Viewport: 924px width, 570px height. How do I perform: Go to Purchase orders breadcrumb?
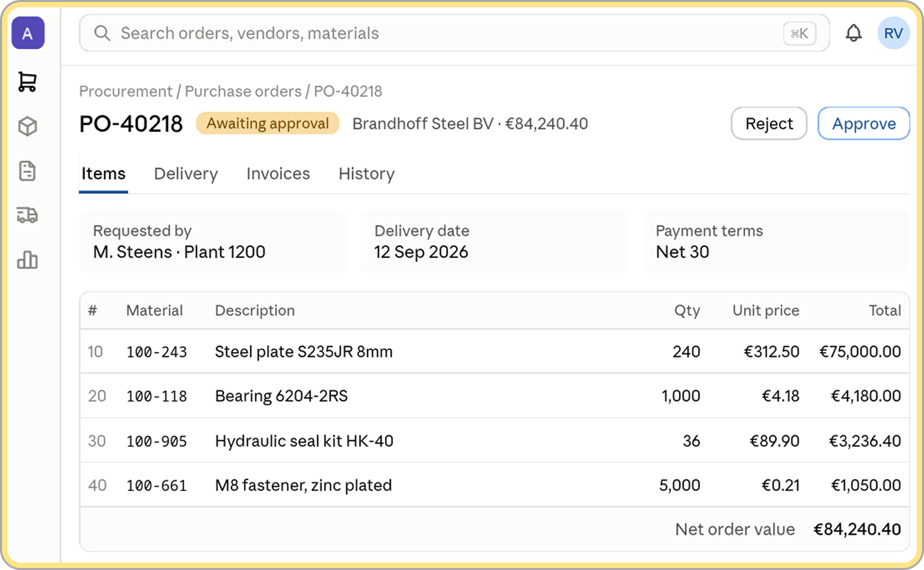click(243, 91)
